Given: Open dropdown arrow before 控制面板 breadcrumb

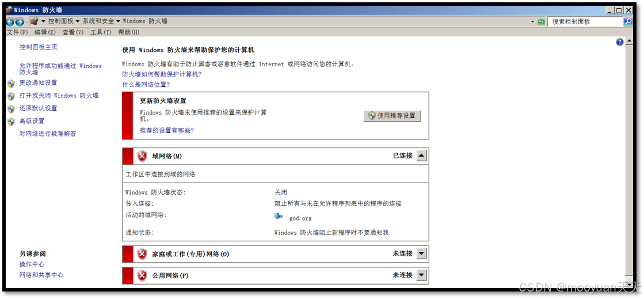Looking at the screenshot, I should pos(43,21).
